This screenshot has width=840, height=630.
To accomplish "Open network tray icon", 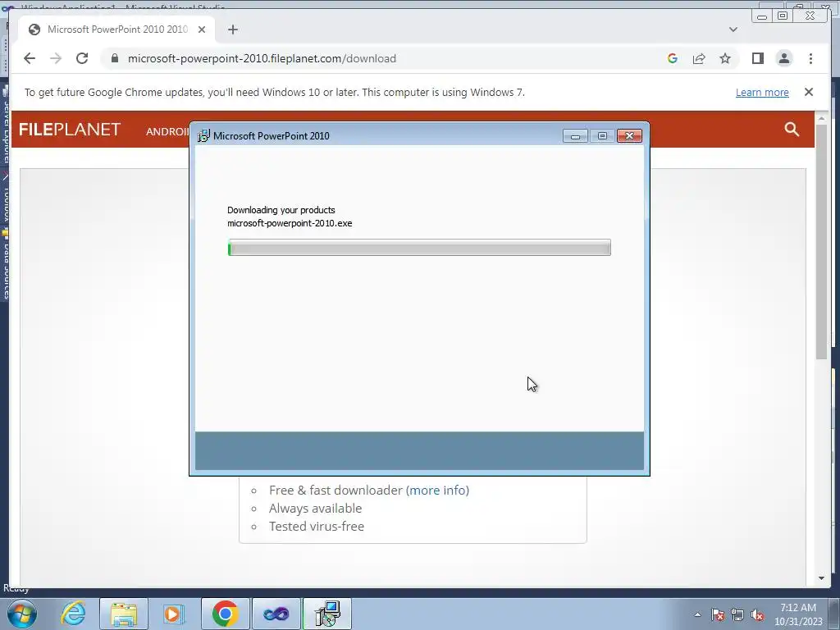I will [737, 614].
